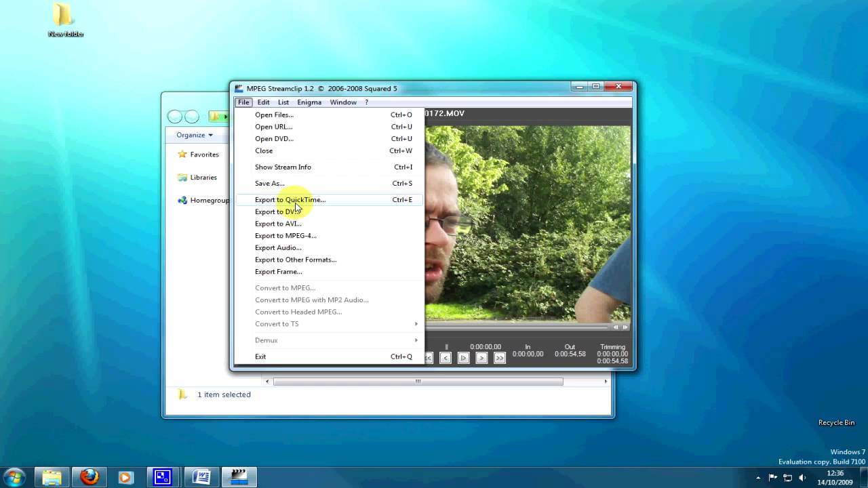Screen dimensions: 868x488
Task: Click the In time value
Action: [x=528, y=354]
